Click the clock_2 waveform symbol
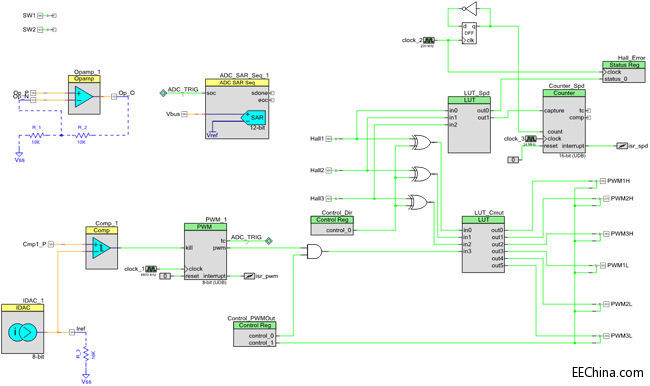Viewport: 650px width, 386px height. [x=429, y=40]
